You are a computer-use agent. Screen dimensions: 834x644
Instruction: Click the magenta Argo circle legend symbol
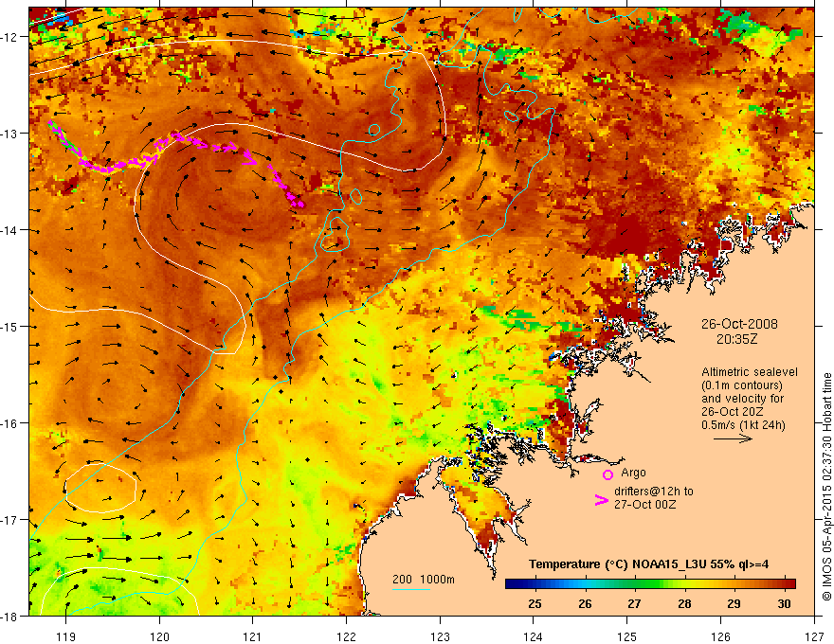(x=607, y=474)
